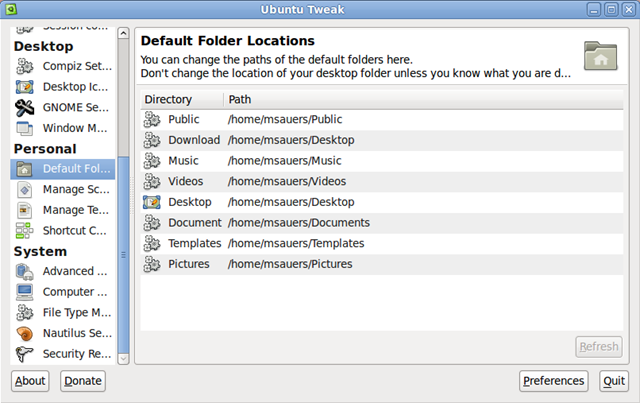Click the Preferences button

553,381
